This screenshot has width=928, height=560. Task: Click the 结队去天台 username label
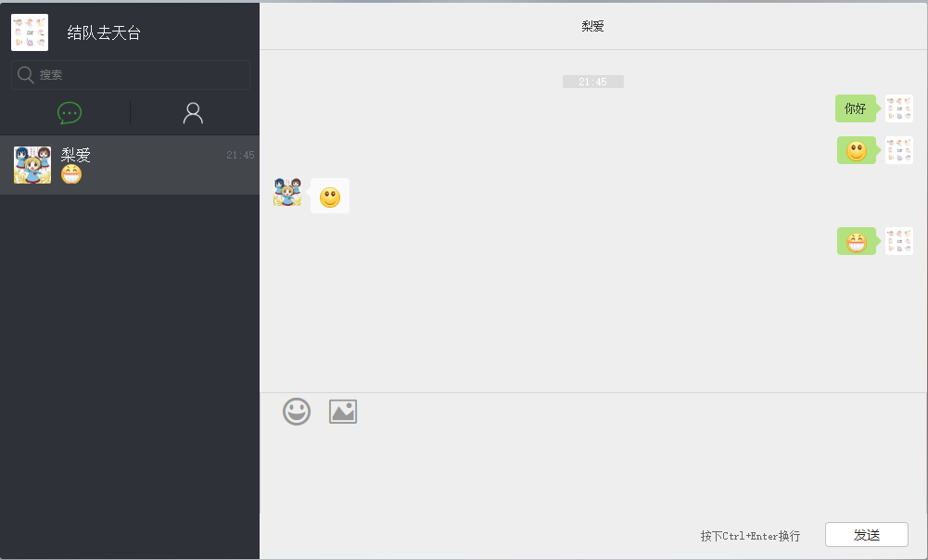point(104,32)
